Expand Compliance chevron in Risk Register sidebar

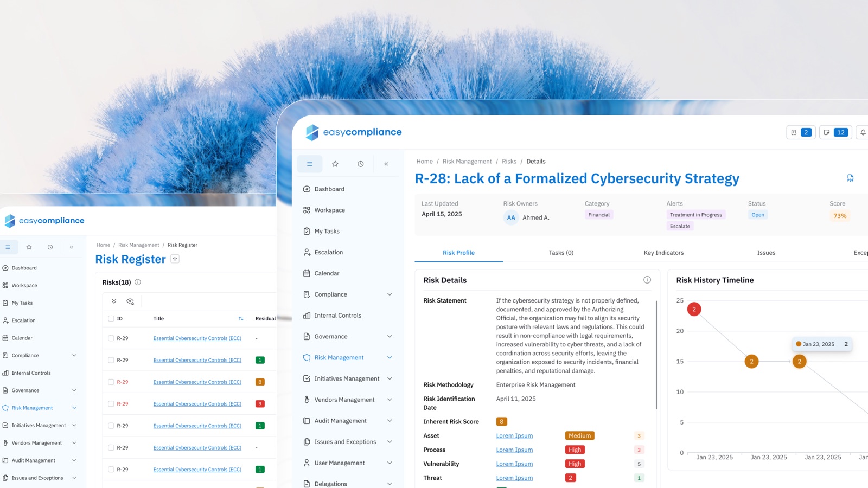pos(74,356)
